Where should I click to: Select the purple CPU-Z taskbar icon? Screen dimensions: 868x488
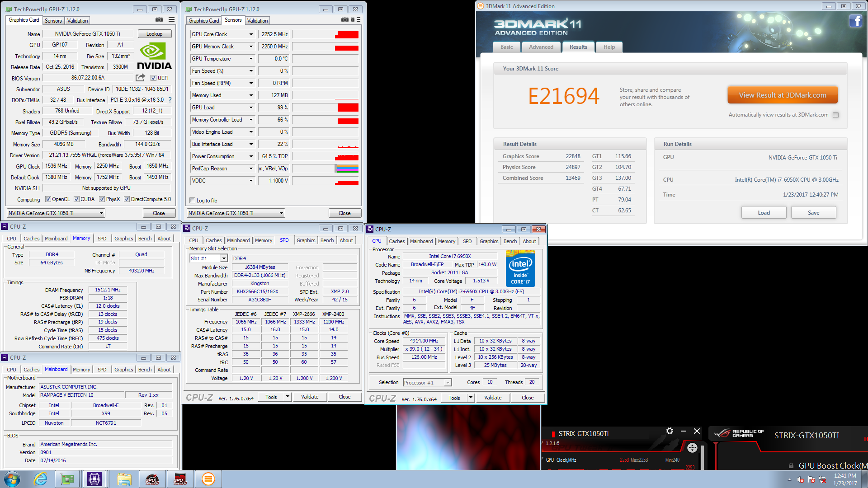[x=94, y=479]
